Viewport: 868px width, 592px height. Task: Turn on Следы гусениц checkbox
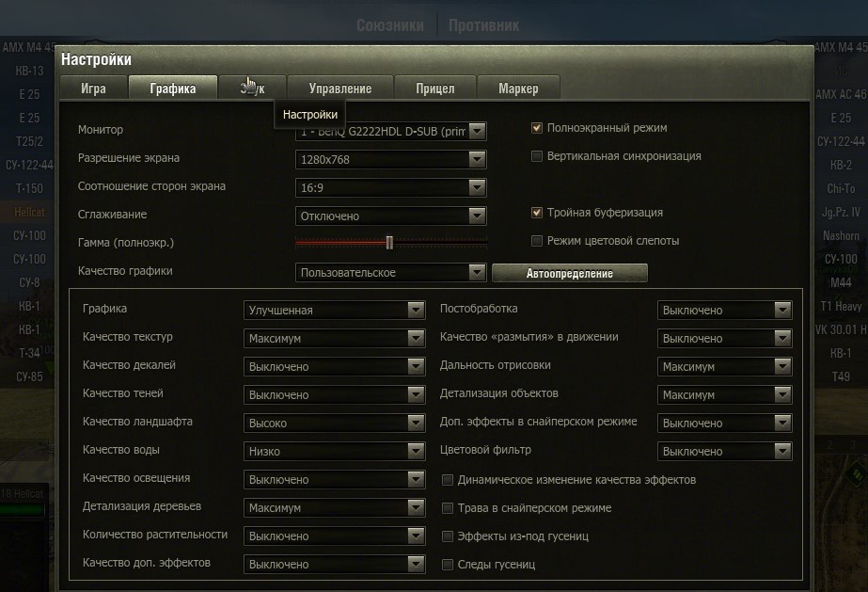pos(448,565)
